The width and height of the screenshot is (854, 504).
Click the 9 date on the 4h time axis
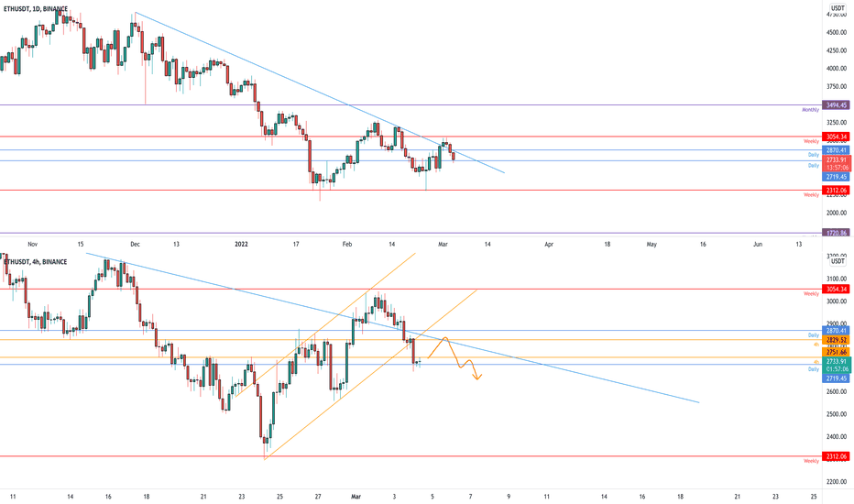pyautogui.click(x=509, y=497)
